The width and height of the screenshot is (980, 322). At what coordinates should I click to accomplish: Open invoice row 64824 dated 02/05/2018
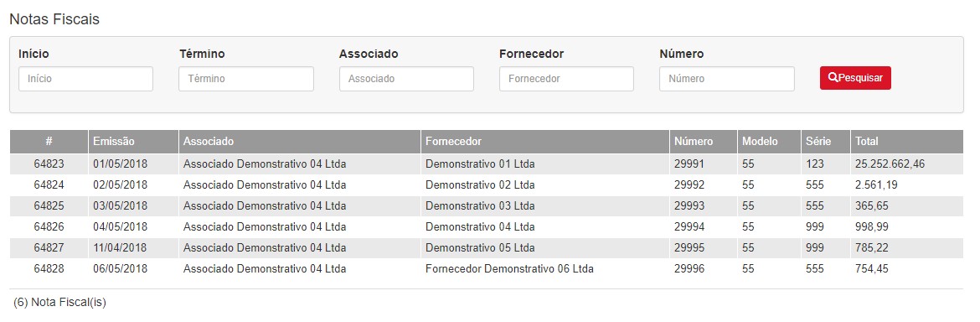(x=487, y=185)
